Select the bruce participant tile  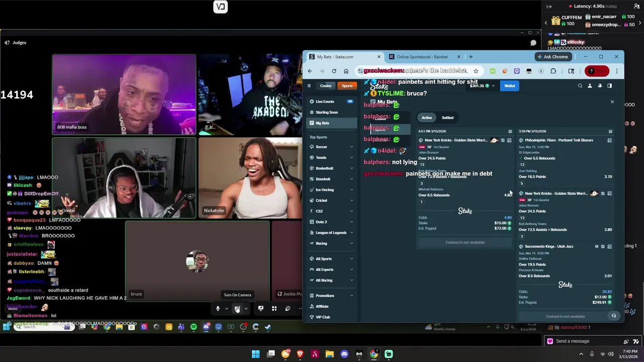[x=197, y=261]
